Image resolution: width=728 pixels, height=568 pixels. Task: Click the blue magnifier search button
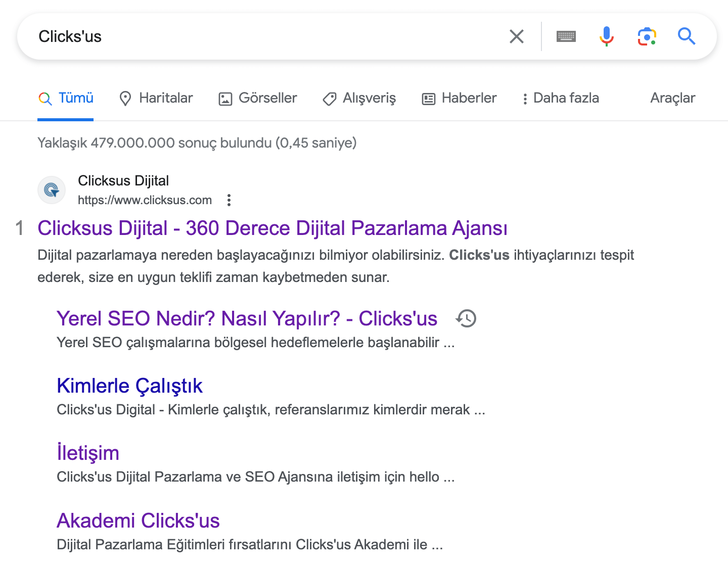click(686, 36)
